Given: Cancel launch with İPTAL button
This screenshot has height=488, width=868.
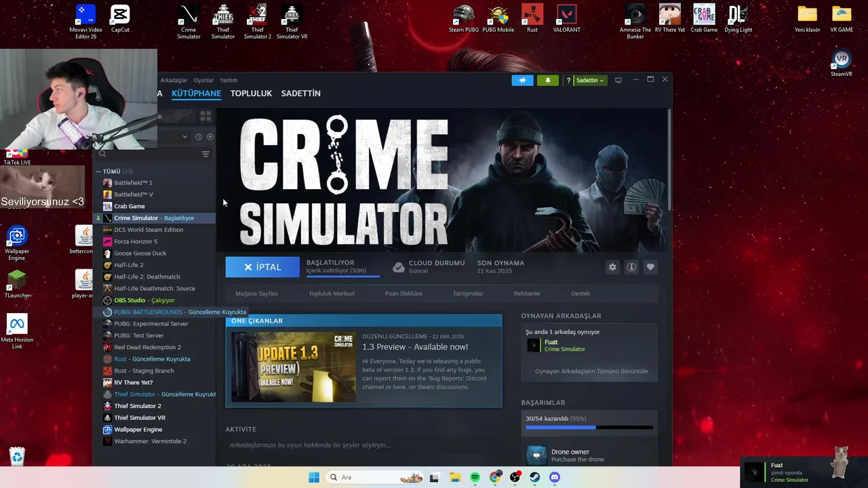Looking at the screenshot, I should [262, 267].
